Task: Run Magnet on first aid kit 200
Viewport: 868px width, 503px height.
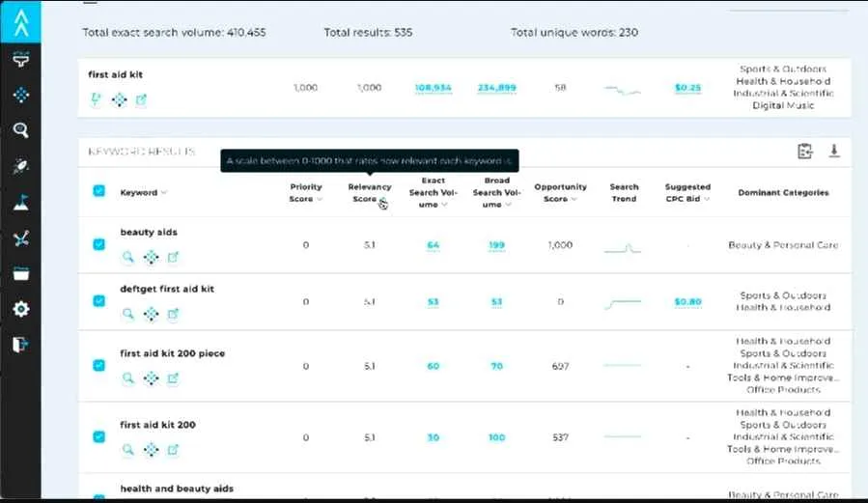Action: (x=151, y=449)
